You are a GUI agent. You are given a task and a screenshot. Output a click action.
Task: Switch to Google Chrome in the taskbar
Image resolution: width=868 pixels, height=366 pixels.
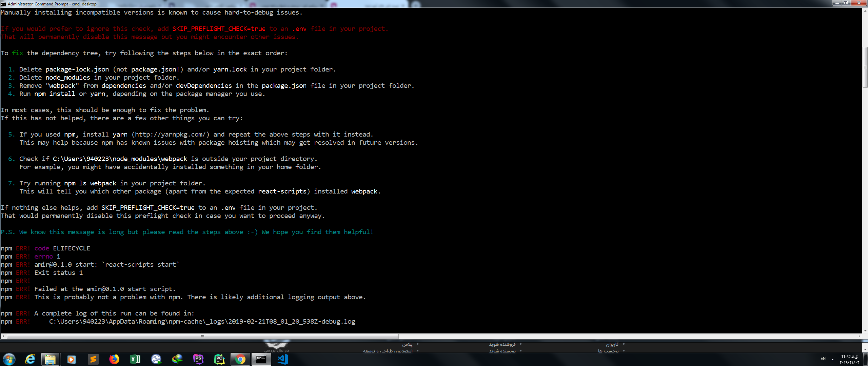coord(240,359)
